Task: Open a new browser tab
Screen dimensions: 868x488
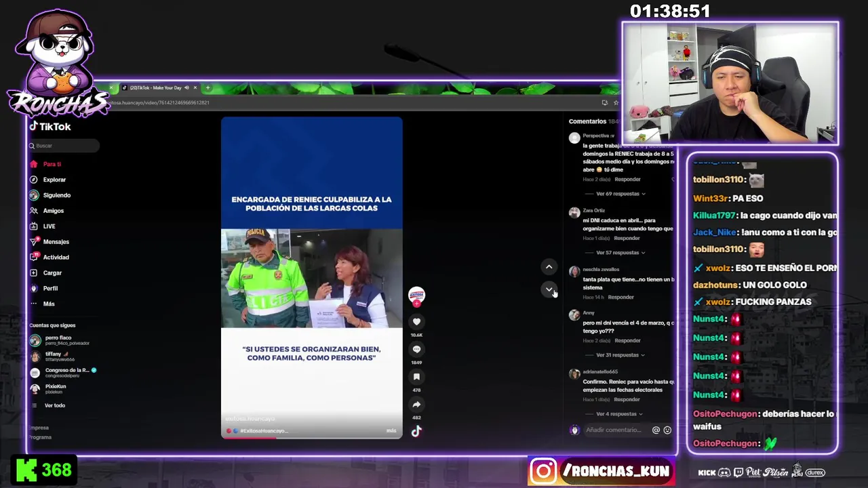Action: click(x=208, y=87)
